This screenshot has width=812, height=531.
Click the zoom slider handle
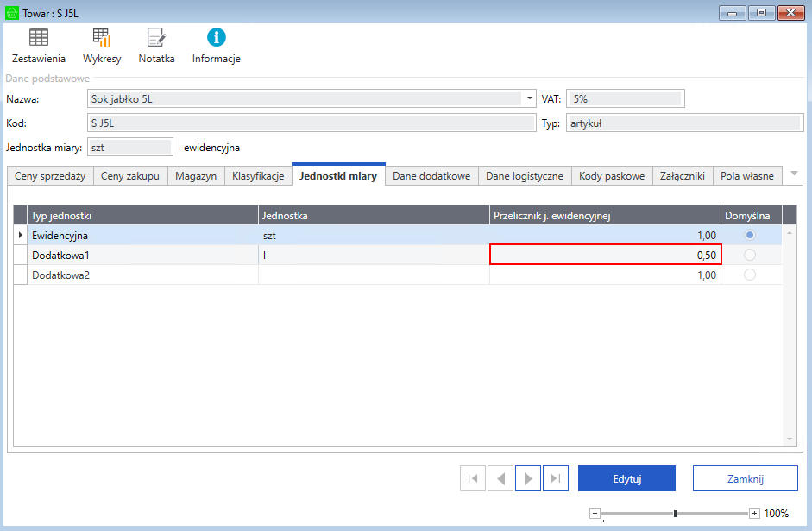(x=675, y=514)
